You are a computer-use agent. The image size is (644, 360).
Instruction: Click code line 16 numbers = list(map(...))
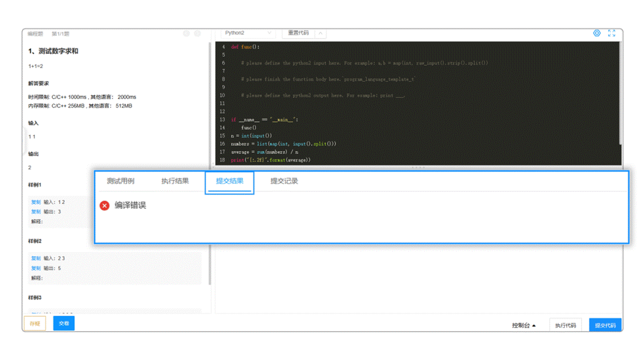283,144
